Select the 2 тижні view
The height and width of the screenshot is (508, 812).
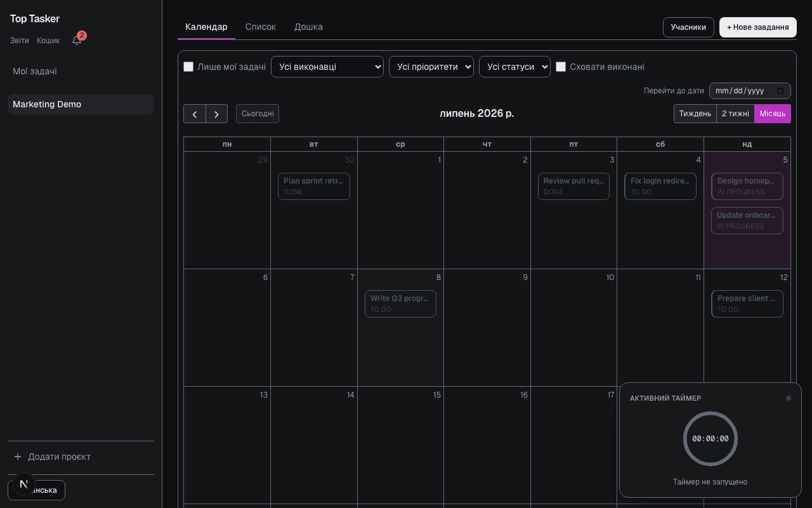coord(735,114)
